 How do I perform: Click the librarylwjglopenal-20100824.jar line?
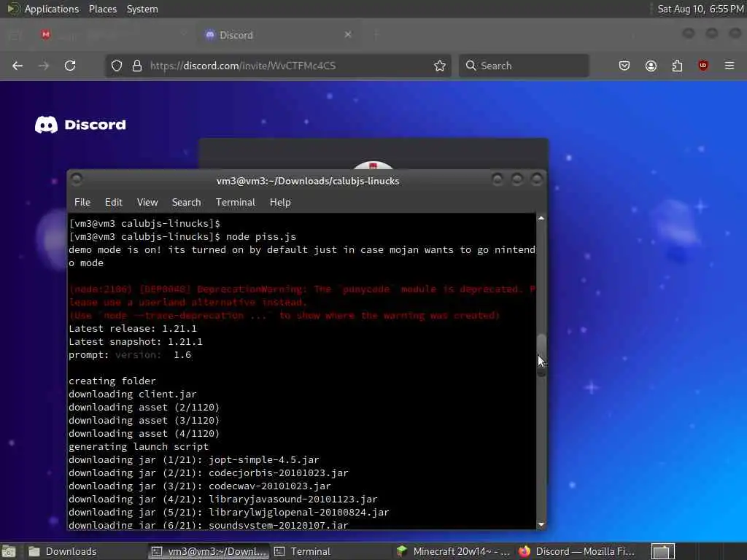coord(228,513)
